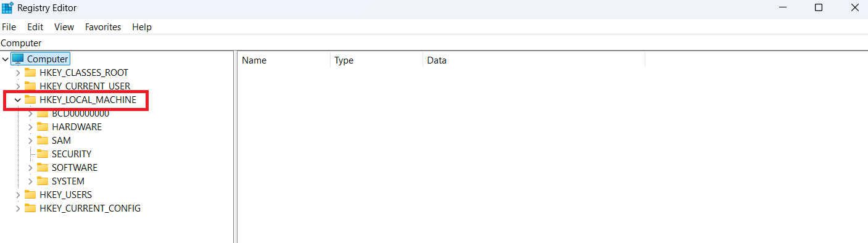
Task: Open the Help menu
Action: 142,27
